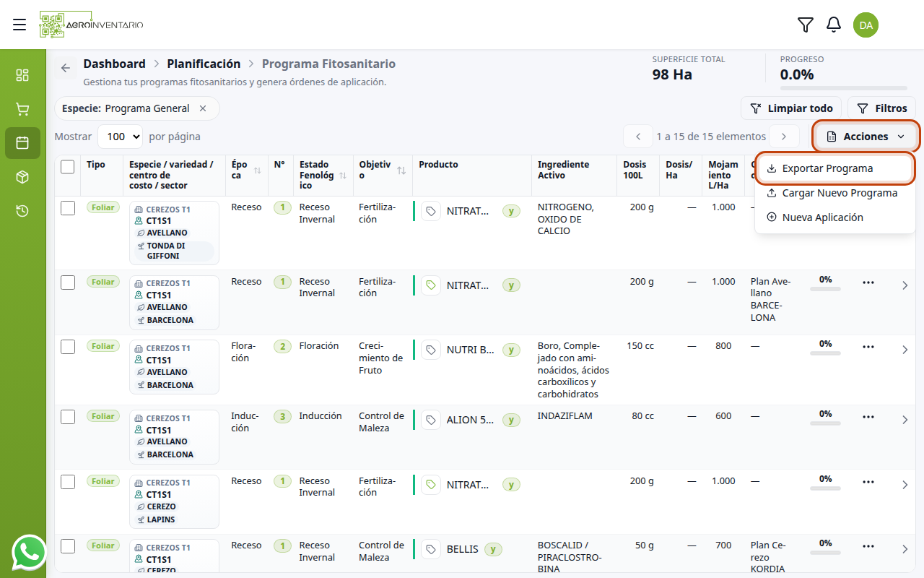Check the CEREZO LAPINS row checkbox

(x=68, y=482)
